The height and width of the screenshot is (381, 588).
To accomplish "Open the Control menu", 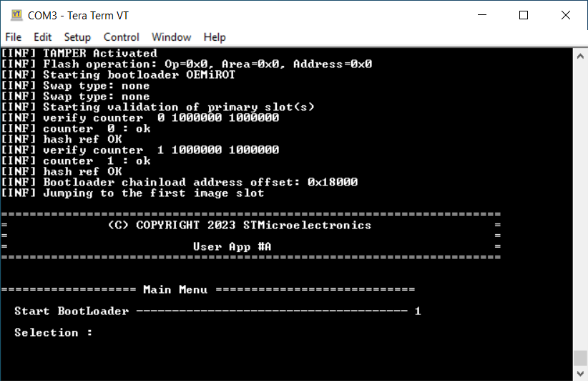I will click(121, 37).
